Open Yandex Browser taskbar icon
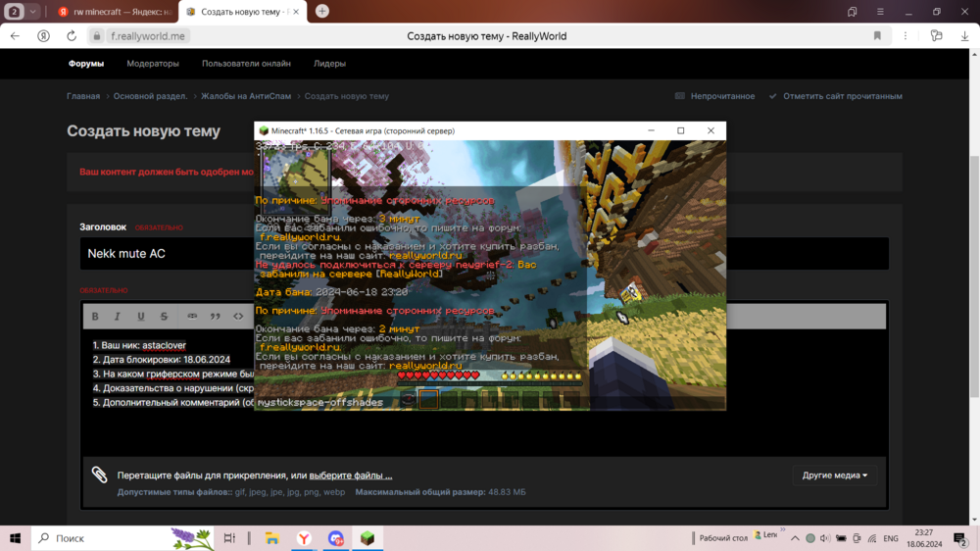Screen dimensions: 980x551 coord(304,538)
